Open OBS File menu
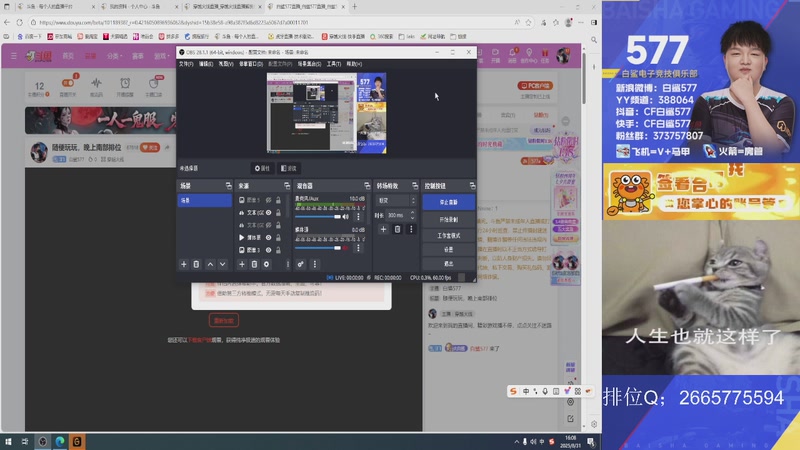Image resolution: width=800 pixels, height=450 pixels. coord(186,64)
